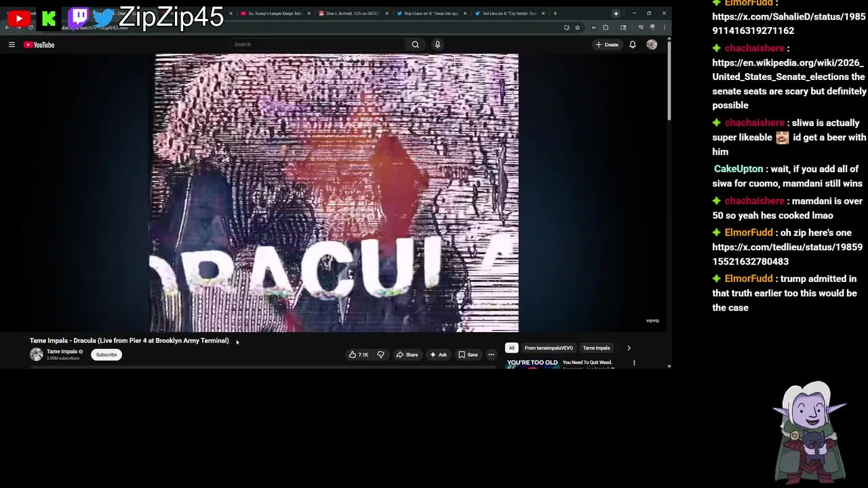The width and height of the screenshot is (868, 488).
Task: Like the video with thumbs up
Action: click(359, 354)
